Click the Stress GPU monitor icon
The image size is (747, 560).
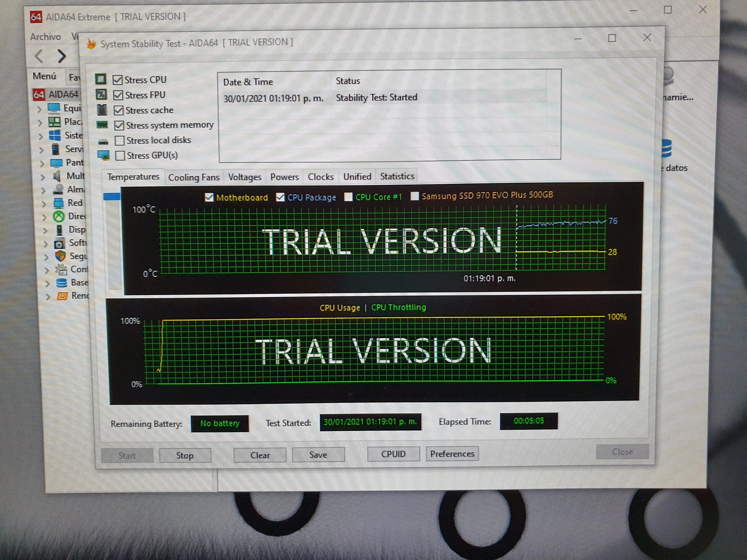[103, 156]
